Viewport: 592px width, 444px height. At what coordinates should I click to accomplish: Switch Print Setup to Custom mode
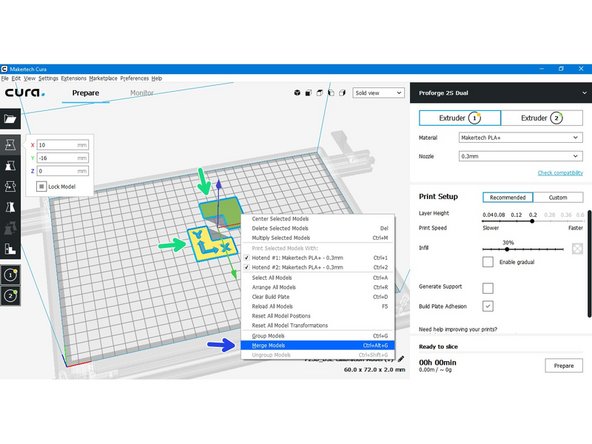(x=558, y=197)
